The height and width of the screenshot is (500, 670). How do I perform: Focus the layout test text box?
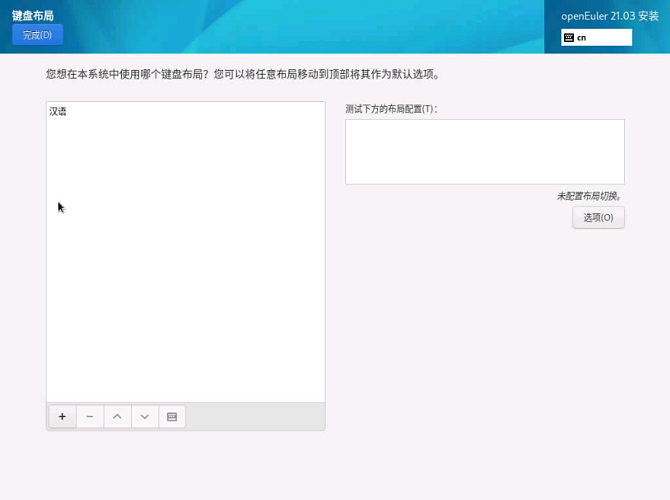coord(484,152)
